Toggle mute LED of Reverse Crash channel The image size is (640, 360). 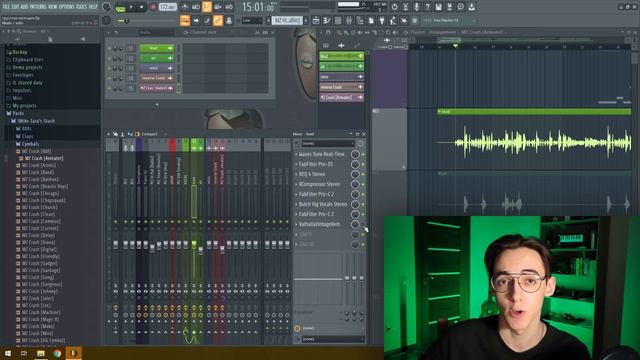click(x=109, y=78)
